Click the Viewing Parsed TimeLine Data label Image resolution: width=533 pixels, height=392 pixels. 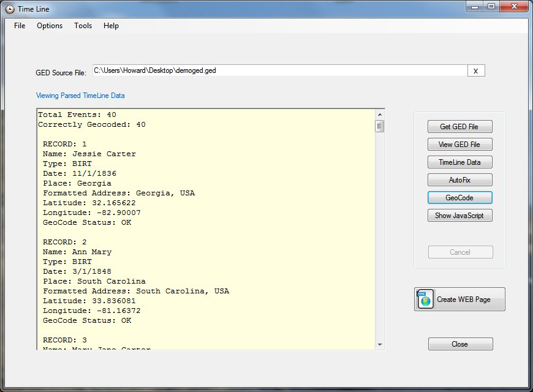[80, 96]
